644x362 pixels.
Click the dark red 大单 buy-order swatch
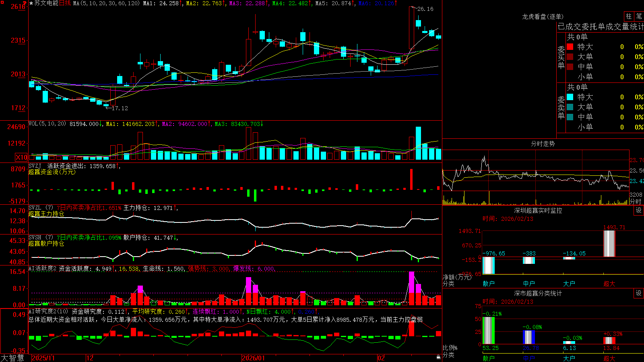click(570, 57)
